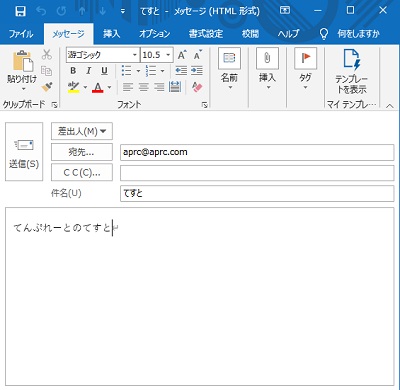This screenshot has height=390, width=400.
Task: Apply bullet list formatting
Action: (x=126, y=71)
